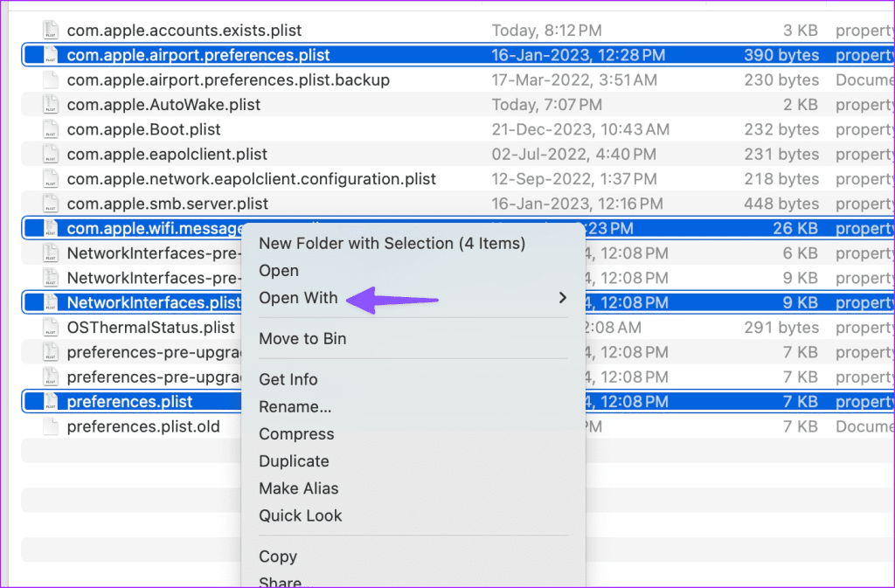Click the com.apple.eapolclient.plist file icon
This screenshot has width=895, height=588.
coord(52,155)
